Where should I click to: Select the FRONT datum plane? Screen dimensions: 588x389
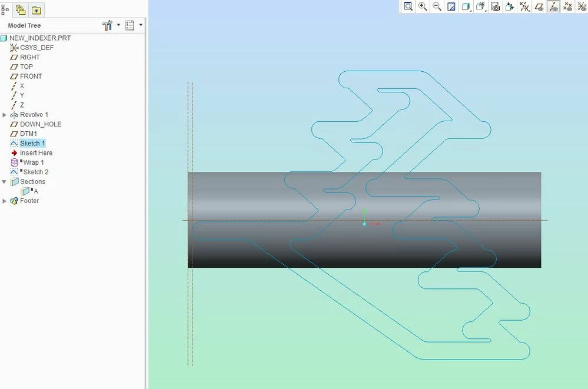(x=31, y=76)
